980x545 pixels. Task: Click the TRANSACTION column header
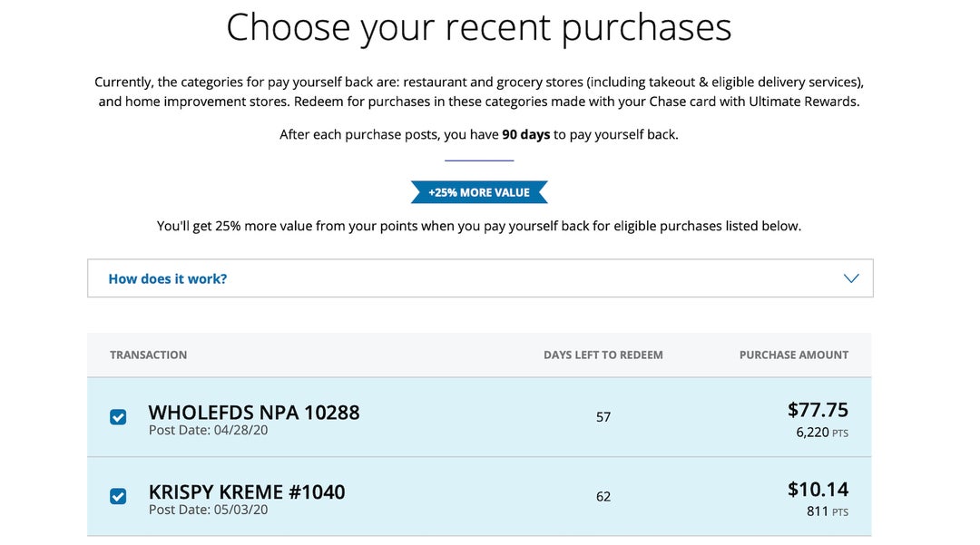[x=148, y=355]
